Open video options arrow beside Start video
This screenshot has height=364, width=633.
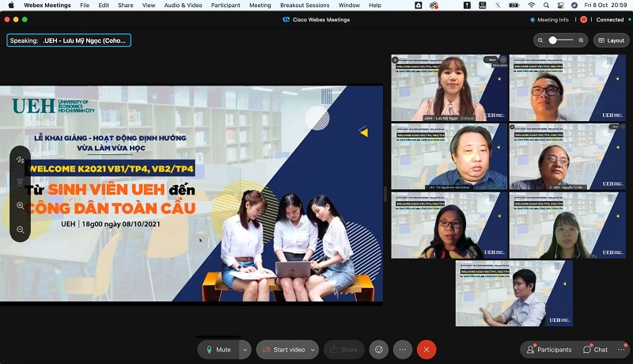click(313, 350)
